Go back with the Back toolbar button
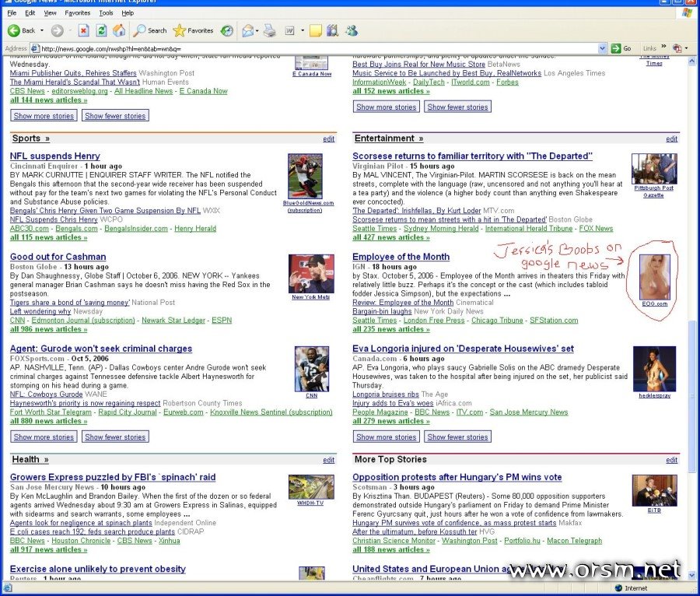Viewport: 700px width, 596px height. click(21, 30)
